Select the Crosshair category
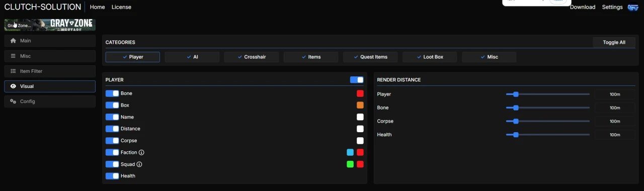The width and height of the screenshot is (644, 191). [x=252, y=57]
